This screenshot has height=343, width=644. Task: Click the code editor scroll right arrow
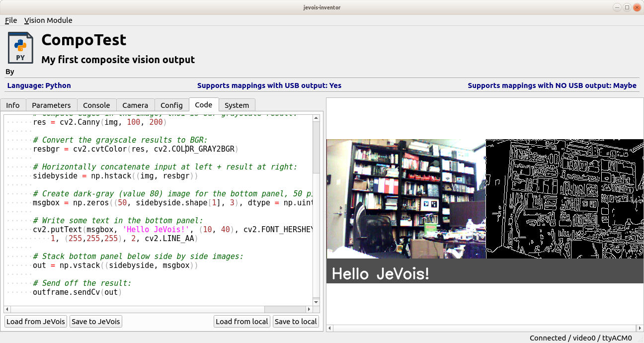(x=309, y=309)
